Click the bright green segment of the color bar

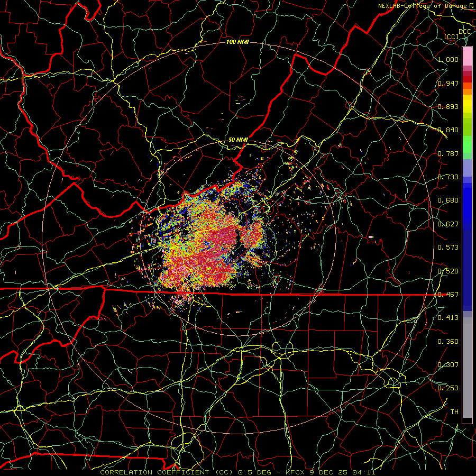click(467, 144)
